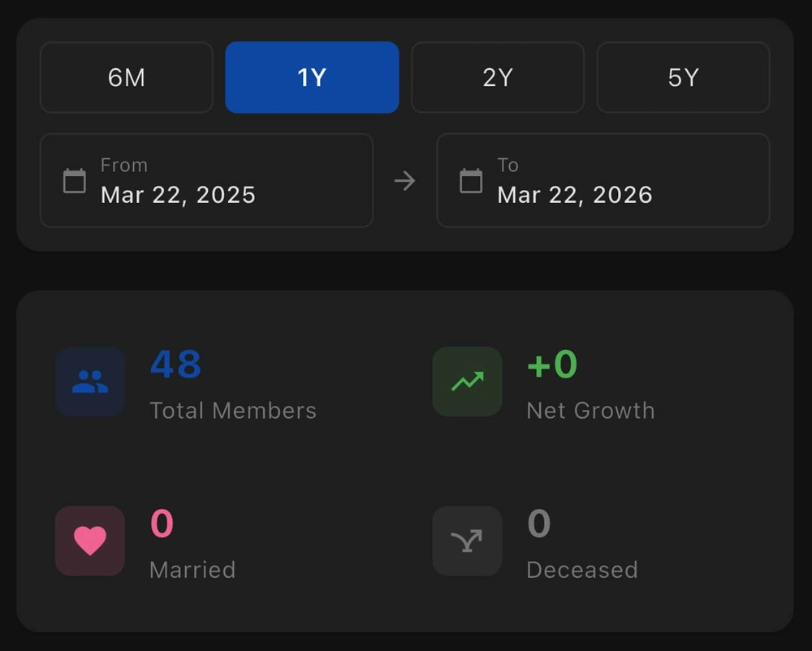Click the Total Members count of 48
This screenshot has height=651, width=812.
pos(174,364)
